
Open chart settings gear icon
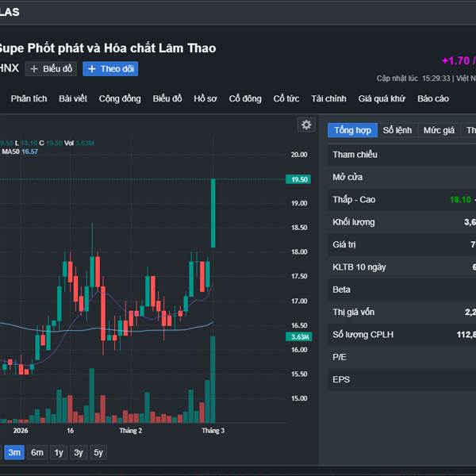click(x=306, y=125)
